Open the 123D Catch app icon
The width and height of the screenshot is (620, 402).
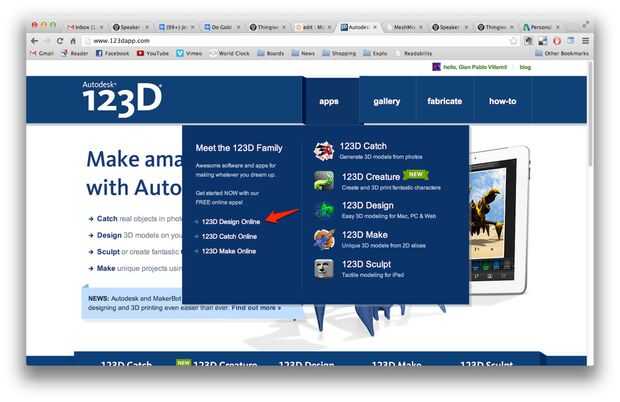324,151
